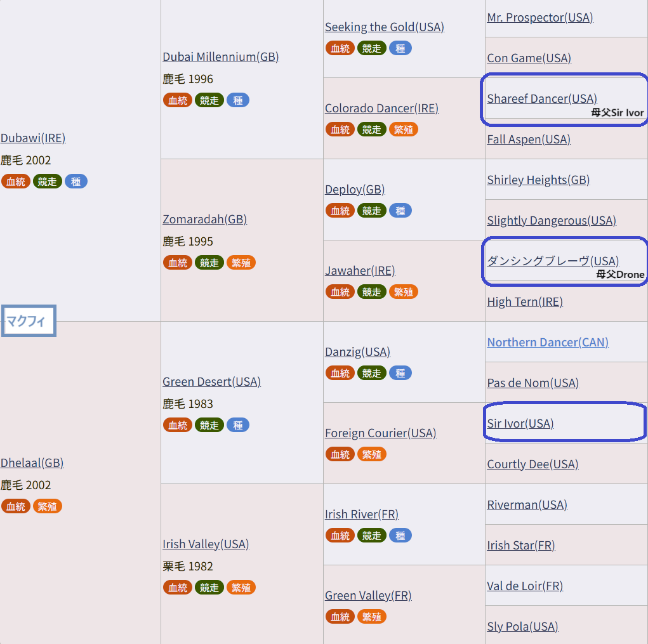Open ダンシングブレーヴ(USA) pedigree link
The width and height of the screenshot is (648, 644).
pyautogui.click(x=552, y=261)
